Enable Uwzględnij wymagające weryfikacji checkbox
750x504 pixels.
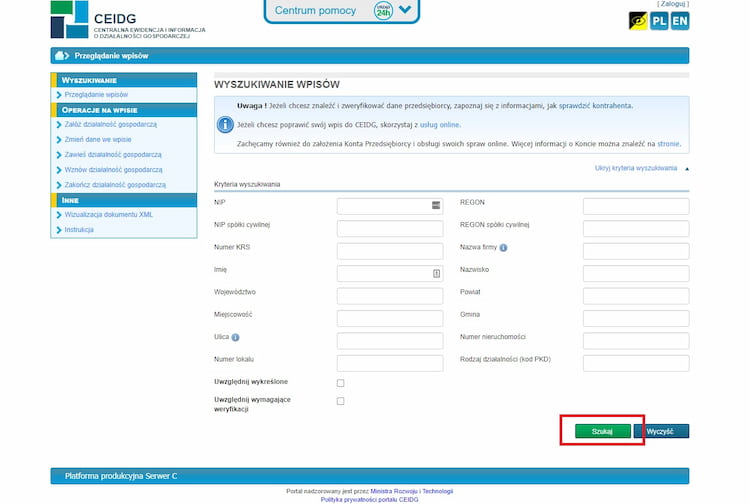pos(340,401)
